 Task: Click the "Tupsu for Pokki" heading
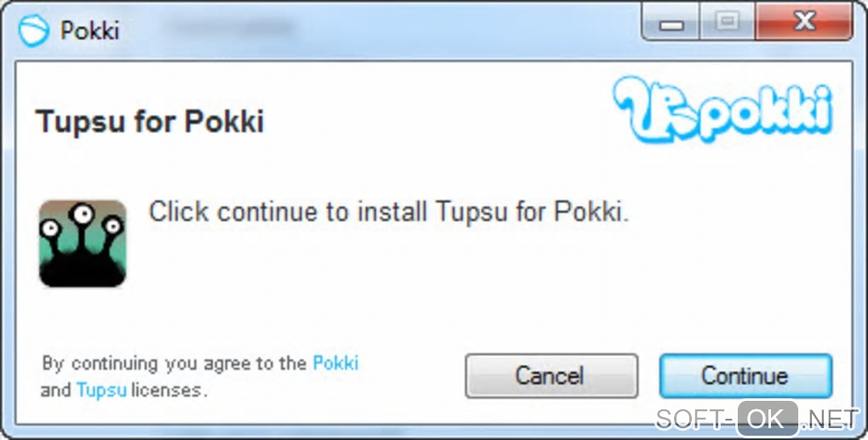[x=150, y=122]
